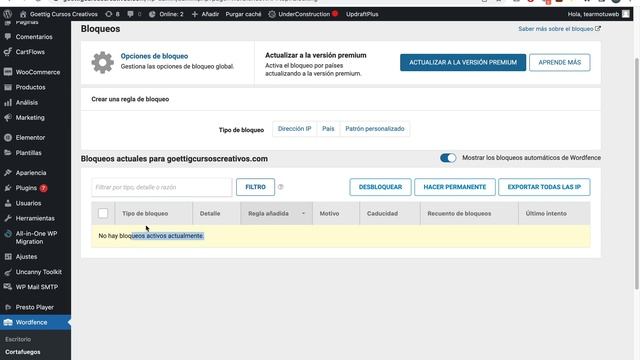
Task: Check the select-all checkbox in table header
Action: pyautogui.click(x=103, y=213)
